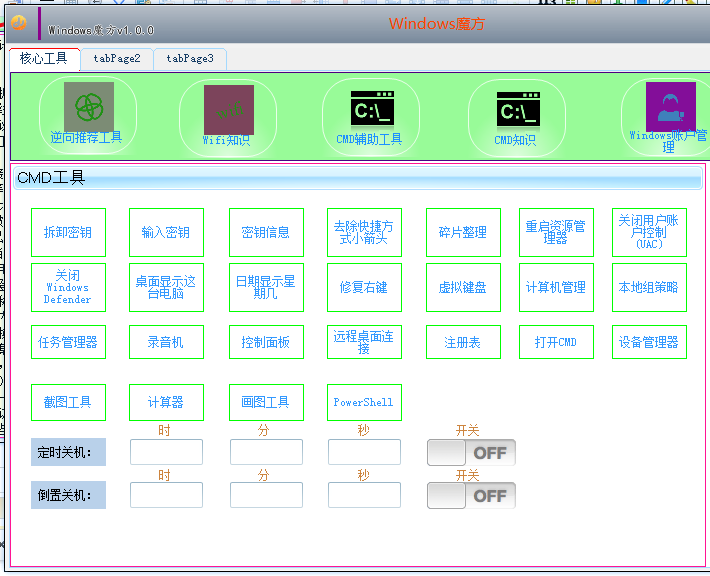Screen dimensions: 710x576
Task: Launch the PowerShell button
Action: pos(364,402)
